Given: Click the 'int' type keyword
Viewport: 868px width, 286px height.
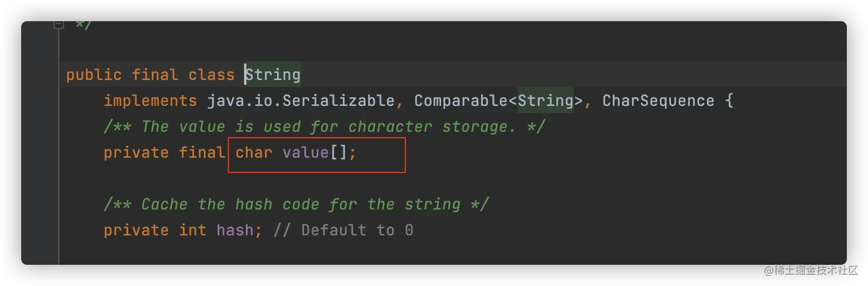Looking at the screenshot, I should tap(192, 230).
